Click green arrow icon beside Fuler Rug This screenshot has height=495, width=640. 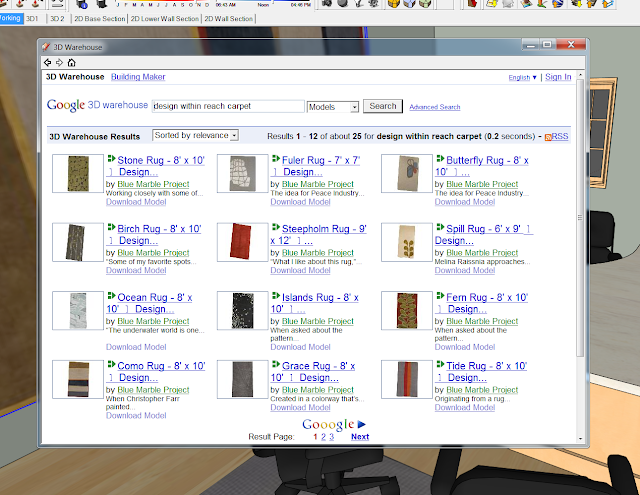[276, 159]
